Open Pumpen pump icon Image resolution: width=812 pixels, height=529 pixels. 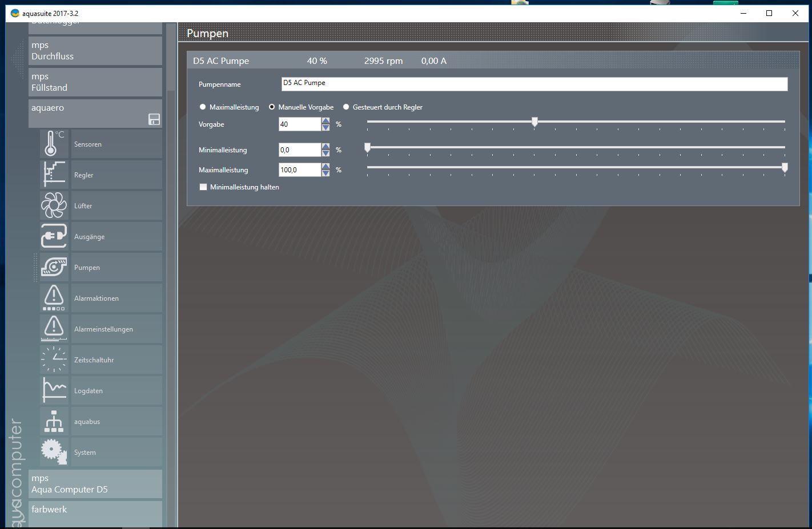(54, 267)
